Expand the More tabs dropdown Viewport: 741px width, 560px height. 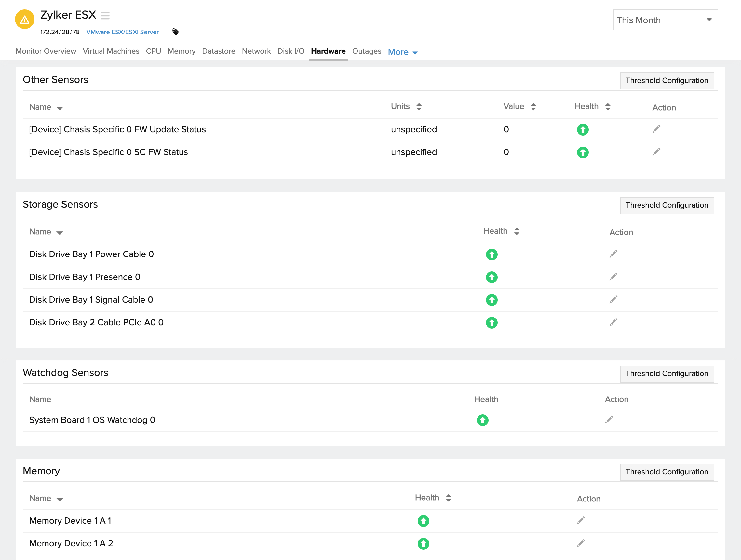point(403,52)
